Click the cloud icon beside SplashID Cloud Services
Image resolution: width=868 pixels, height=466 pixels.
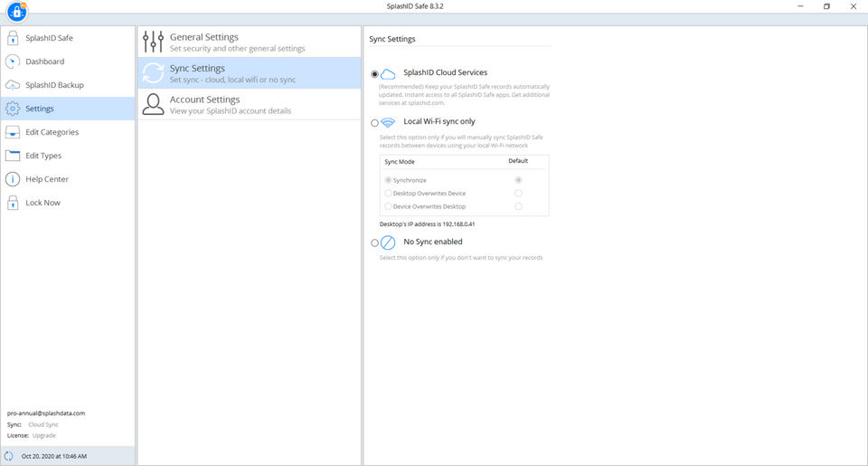click(388, 73)
